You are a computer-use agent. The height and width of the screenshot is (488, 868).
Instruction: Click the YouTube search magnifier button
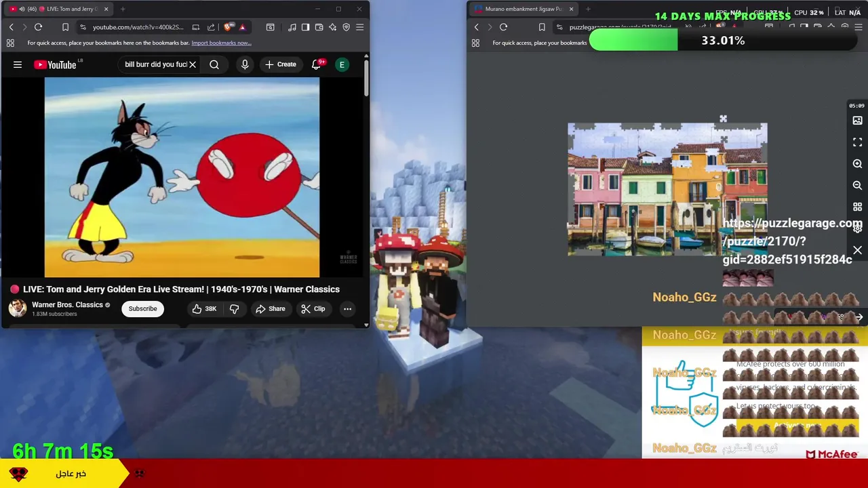tap(214, 64)
